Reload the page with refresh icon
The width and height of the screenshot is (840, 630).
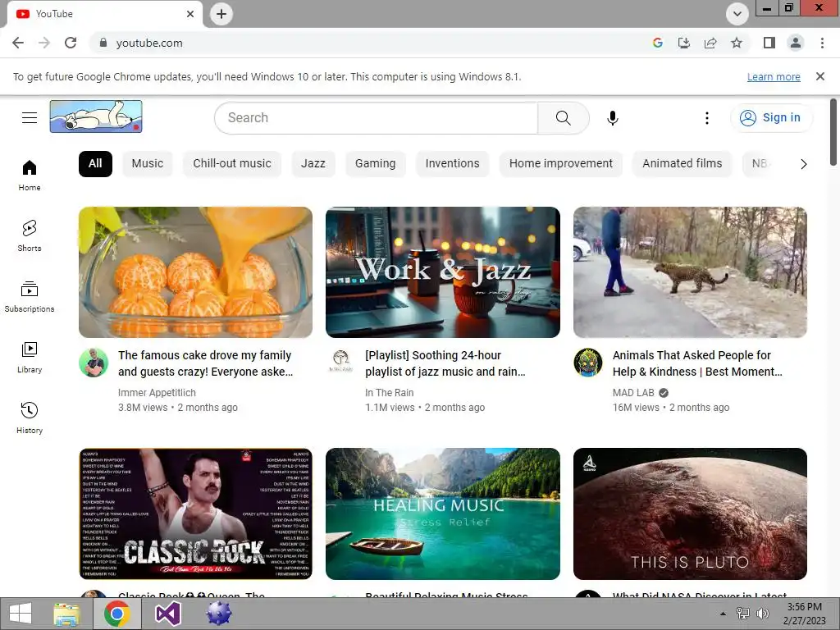[x=71, y=43]
